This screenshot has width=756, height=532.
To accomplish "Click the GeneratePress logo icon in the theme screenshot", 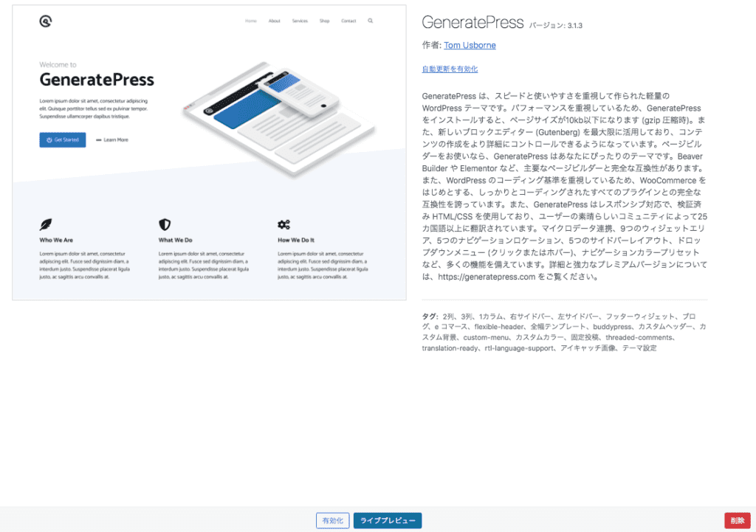I will pos(46,21).
